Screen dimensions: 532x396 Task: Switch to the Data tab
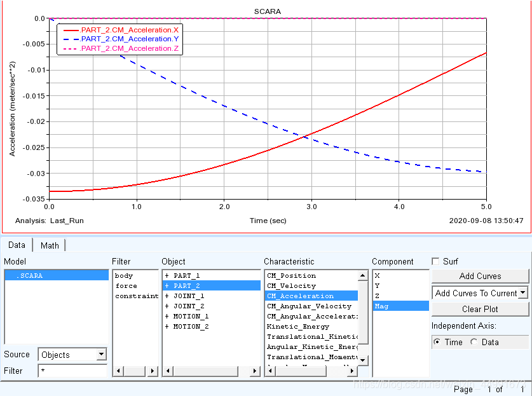[17, 245]
